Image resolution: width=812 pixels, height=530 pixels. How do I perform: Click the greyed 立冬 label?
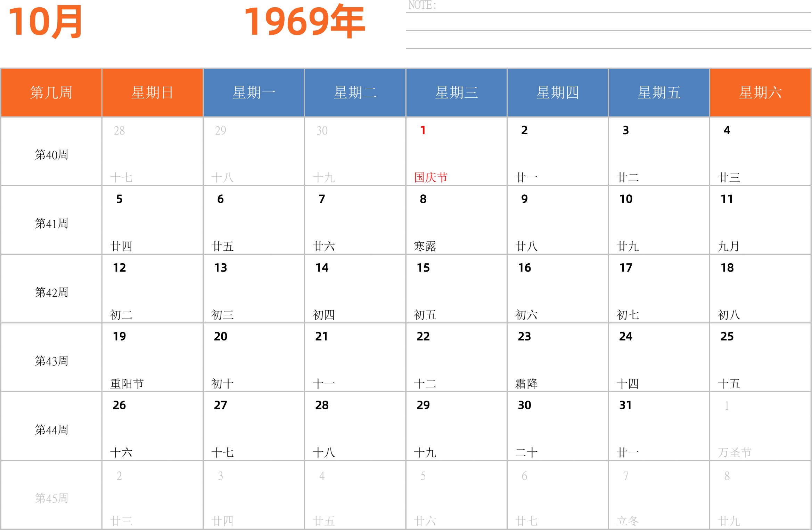pos(628,521)
